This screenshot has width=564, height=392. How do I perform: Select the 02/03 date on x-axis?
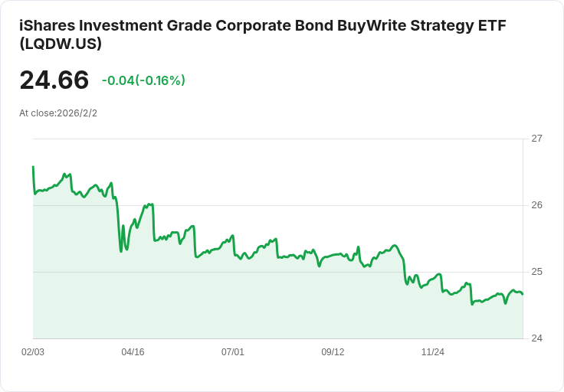pos(33,352)
